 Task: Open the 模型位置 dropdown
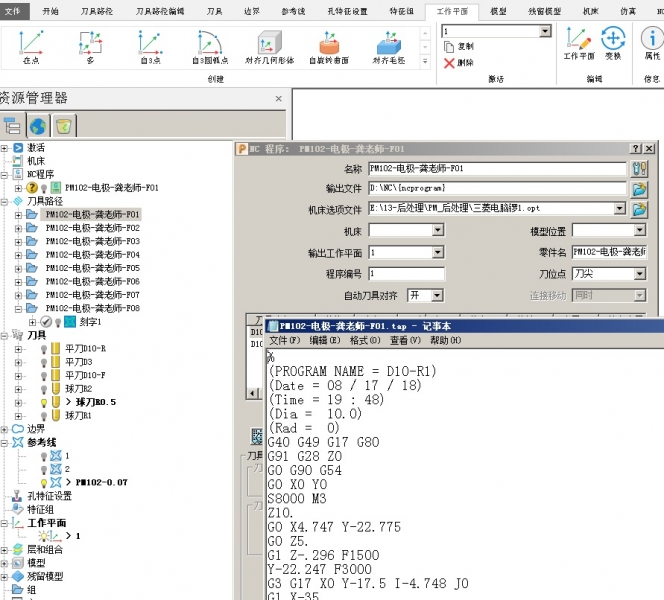640,230
